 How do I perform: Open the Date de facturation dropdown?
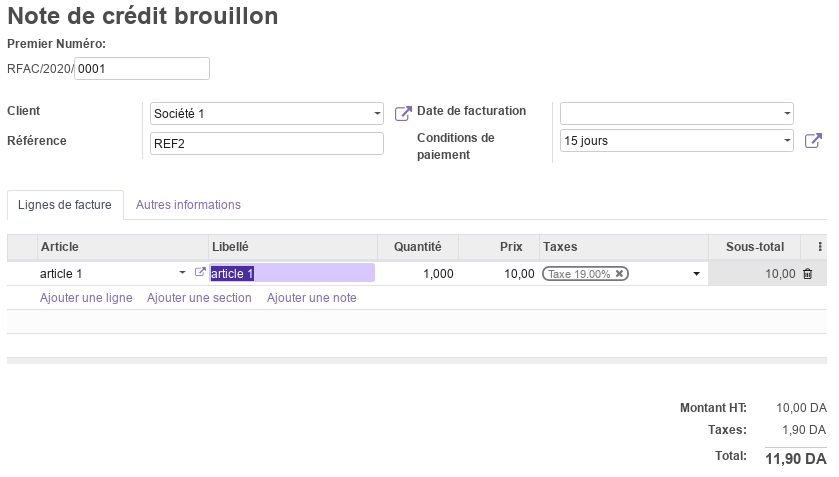pyautogui.click(x=787, y=113)
